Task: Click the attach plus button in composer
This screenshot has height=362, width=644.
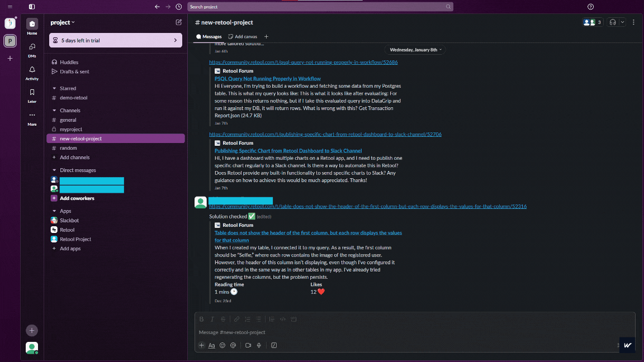Action: point(201,345)
